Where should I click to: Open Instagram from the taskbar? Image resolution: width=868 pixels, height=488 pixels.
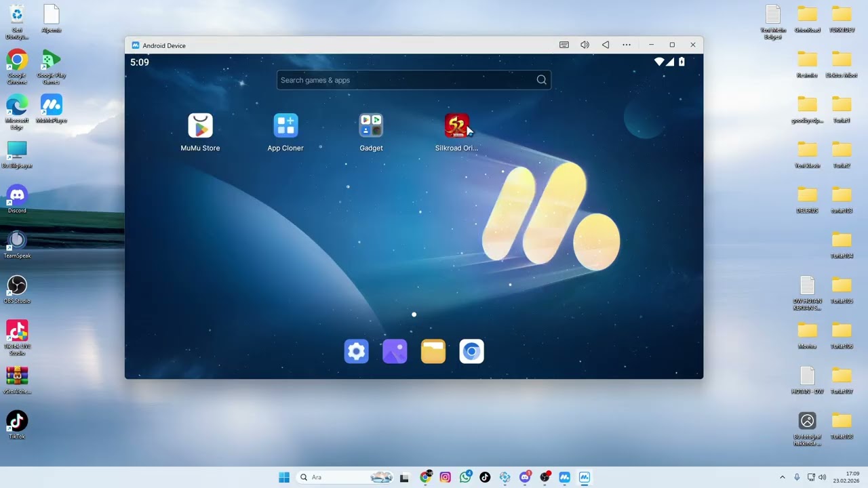pos(445,477)
